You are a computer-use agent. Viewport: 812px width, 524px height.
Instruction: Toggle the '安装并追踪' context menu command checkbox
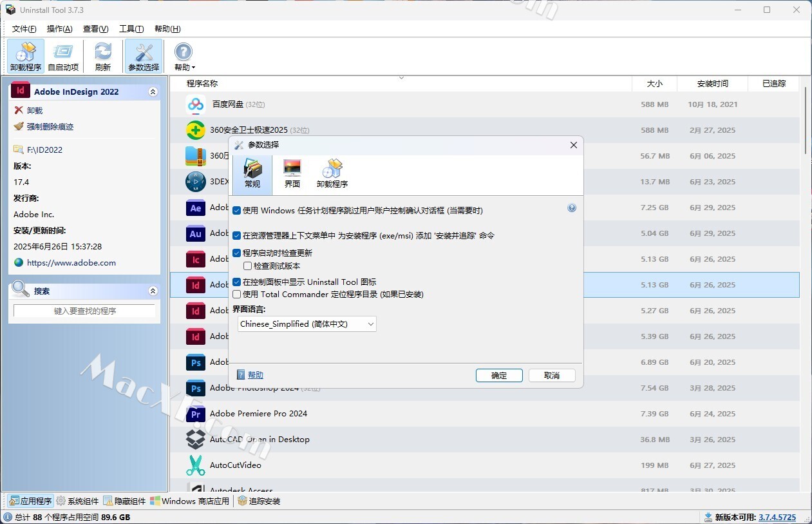[x=237, y=236]
